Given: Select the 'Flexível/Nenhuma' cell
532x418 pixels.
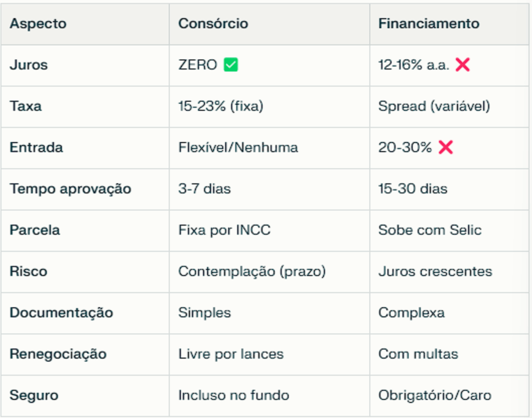Looking at the screenshot, I should pyautogui.click(x=238, y=147).
